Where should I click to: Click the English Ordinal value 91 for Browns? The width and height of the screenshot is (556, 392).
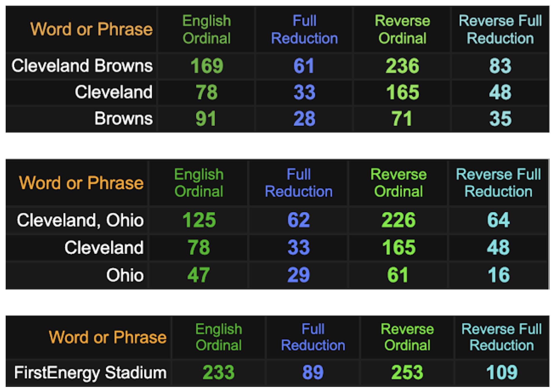[206, 118]
